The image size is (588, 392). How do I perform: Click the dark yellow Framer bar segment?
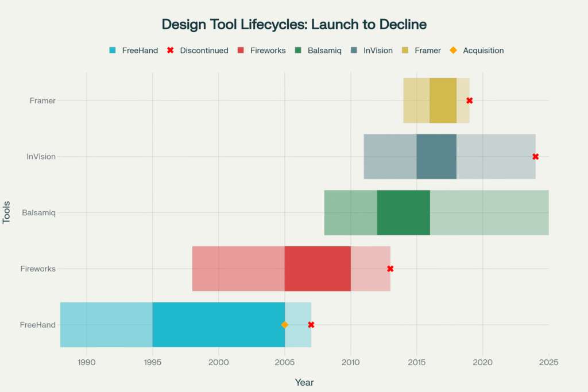(x=443, y=100)
